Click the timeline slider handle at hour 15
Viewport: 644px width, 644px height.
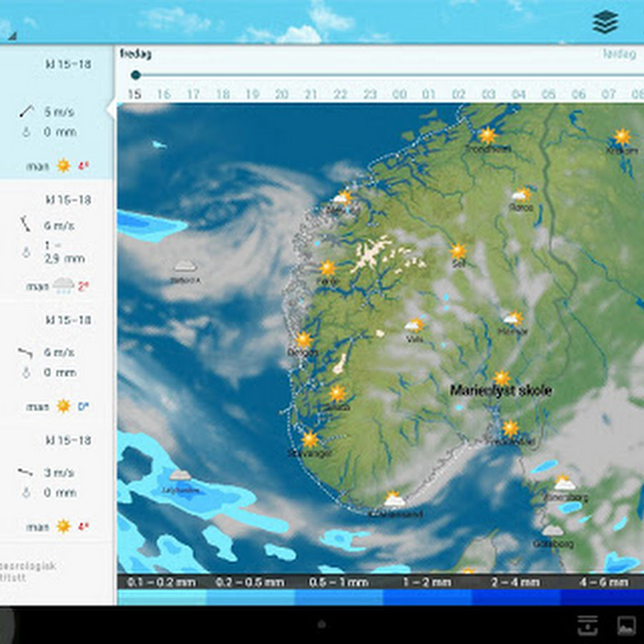(135, 75)
